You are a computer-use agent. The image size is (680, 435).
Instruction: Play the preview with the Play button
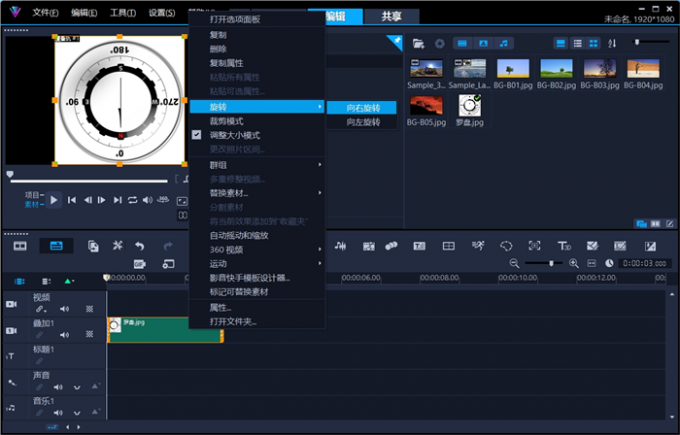point(53,200)
